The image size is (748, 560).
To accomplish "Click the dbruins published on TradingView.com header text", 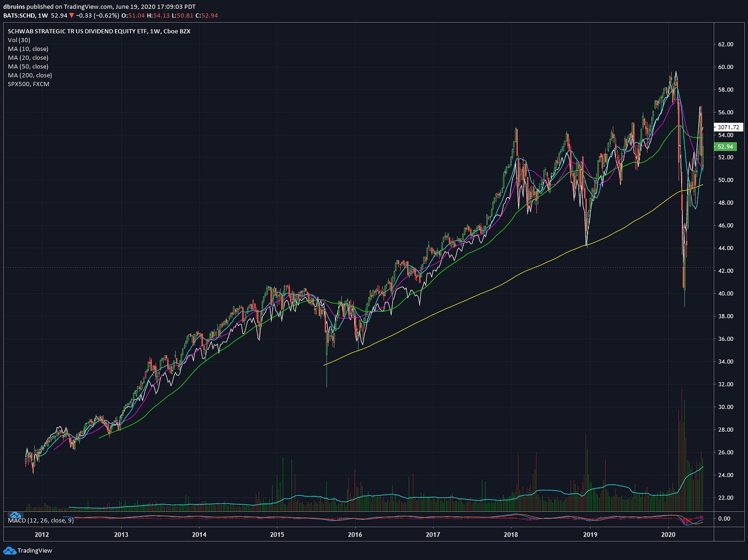I will coord(99,7).
